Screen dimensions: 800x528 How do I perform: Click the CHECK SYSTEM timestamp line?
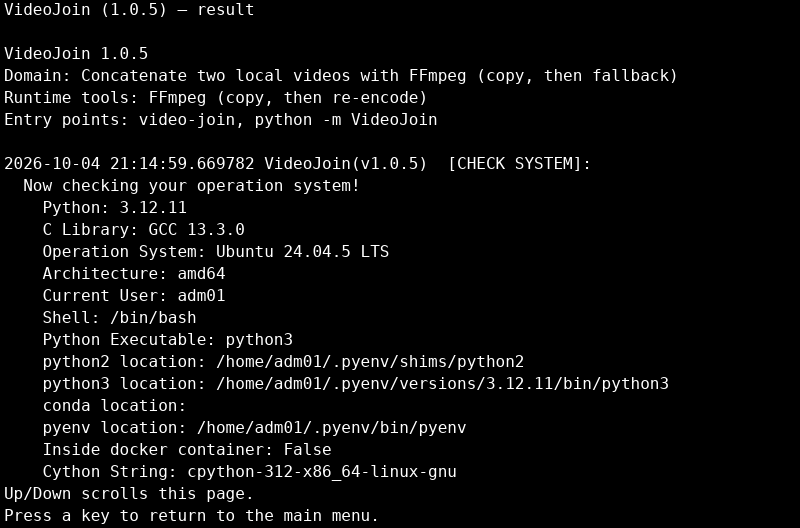click(297, 163)
